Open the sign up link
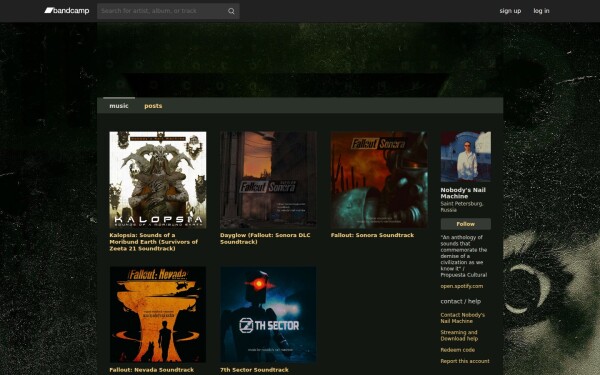This screenshot has height=375, width=600. [510, 11]
